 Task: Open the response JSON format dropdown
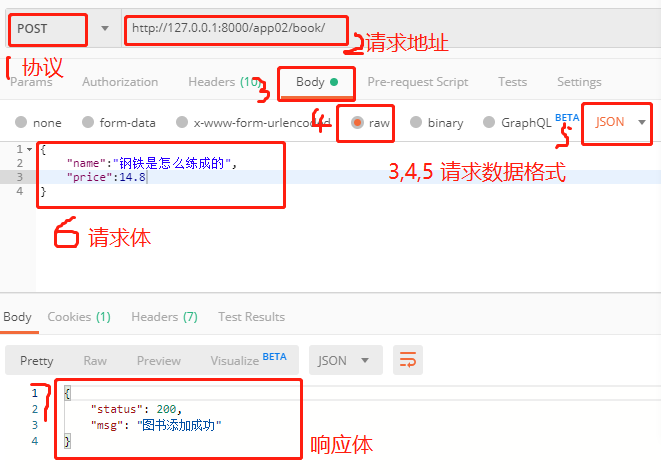(x=345, y=360)
